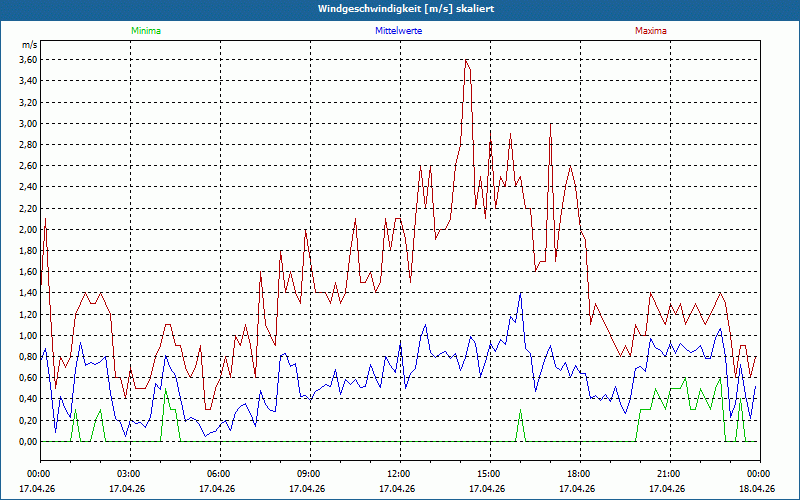The height and width of the screenshot is (500, 800).
Task: Click the 3,40 y-axis value
Action: pos(28,81)
